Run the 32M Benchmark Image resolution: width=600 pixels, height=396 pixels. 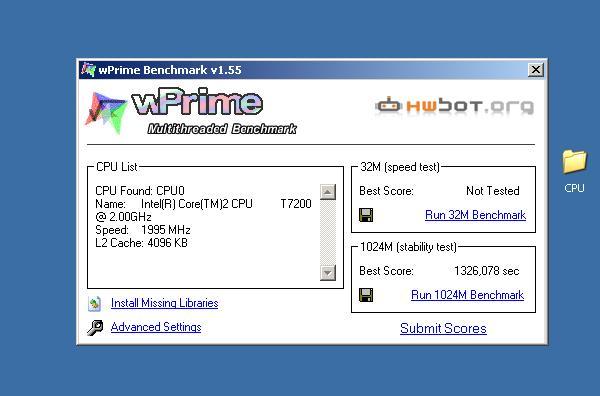[x=475, y=215]
